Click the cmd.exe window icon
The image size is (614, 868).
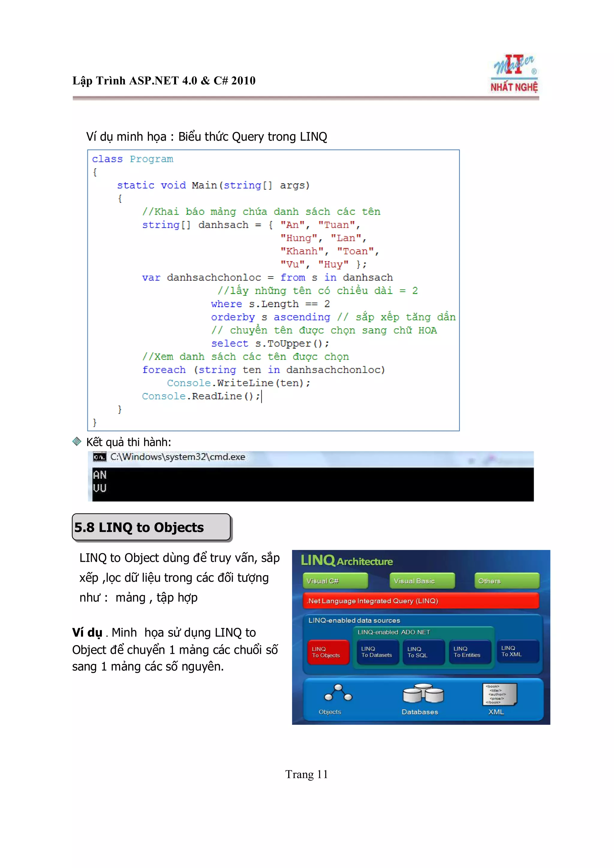coord(99,457)
